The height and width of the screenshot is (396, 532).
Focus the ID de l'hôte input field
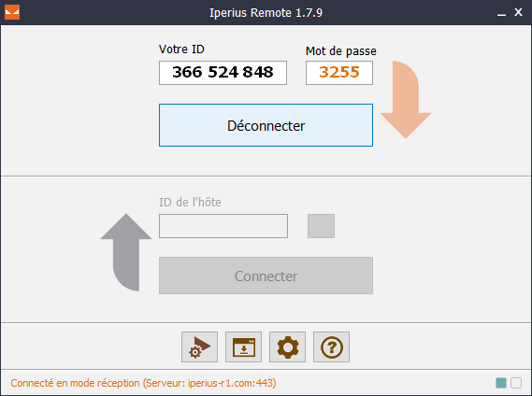tap(223, 226)
